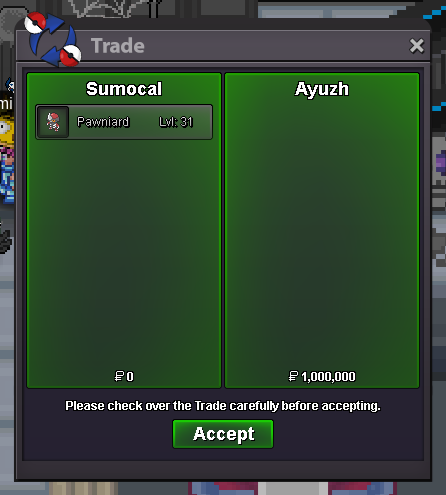The image size is (446, 495).
Task: Click Sumocal's Pokédollar currency icon
Action: (x=119, y=376)
